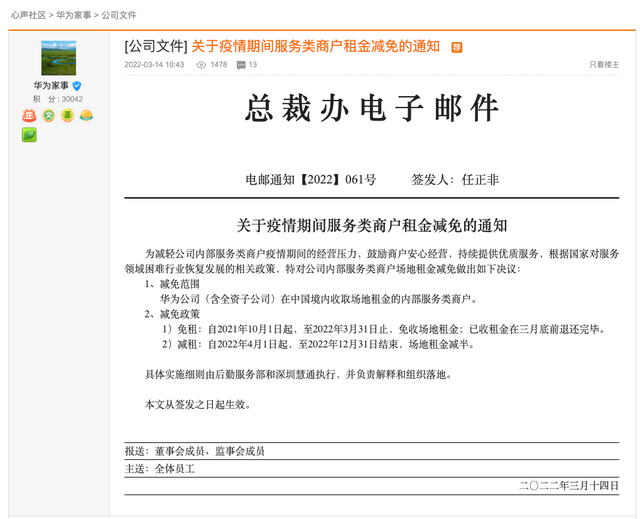Click the line 本文从签发之日起生效
Screen dimensions: 640x519
click(x=198, y=405)
